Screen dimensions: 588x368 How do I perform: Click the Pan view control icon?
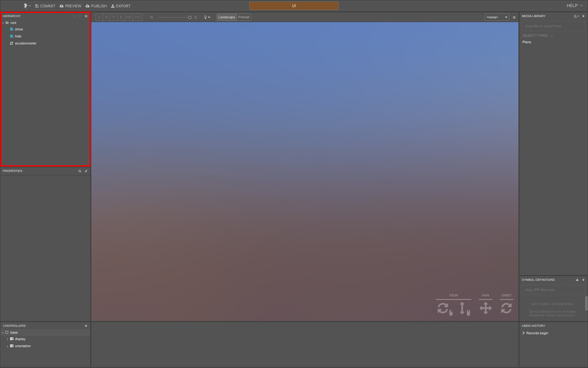(x=486, y=308)
